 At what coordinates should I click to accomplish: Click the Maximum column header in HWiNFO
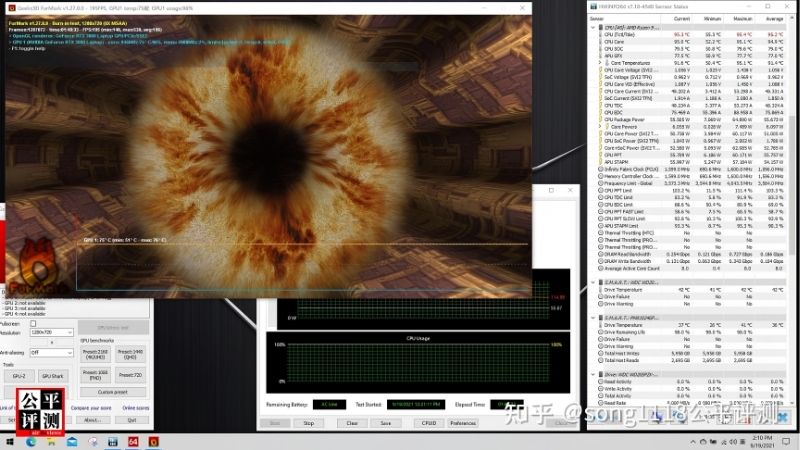click(742, 19)
